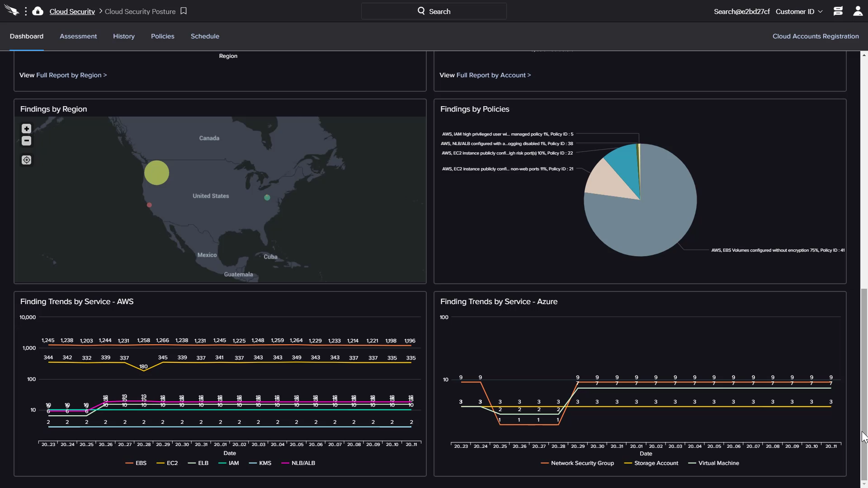Viewport: 868px width, 488px height.
Task: Click the Cloud Security breadcrumb link
Action: pyautogui.click(x=72, y=11)
